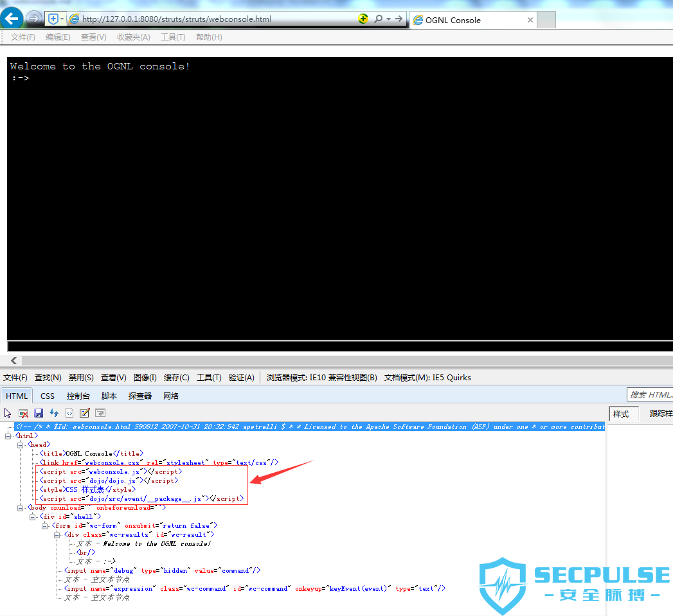Collapse the form id="wc-form" node
Screen dimensions: 673x616
coord(44,526)
